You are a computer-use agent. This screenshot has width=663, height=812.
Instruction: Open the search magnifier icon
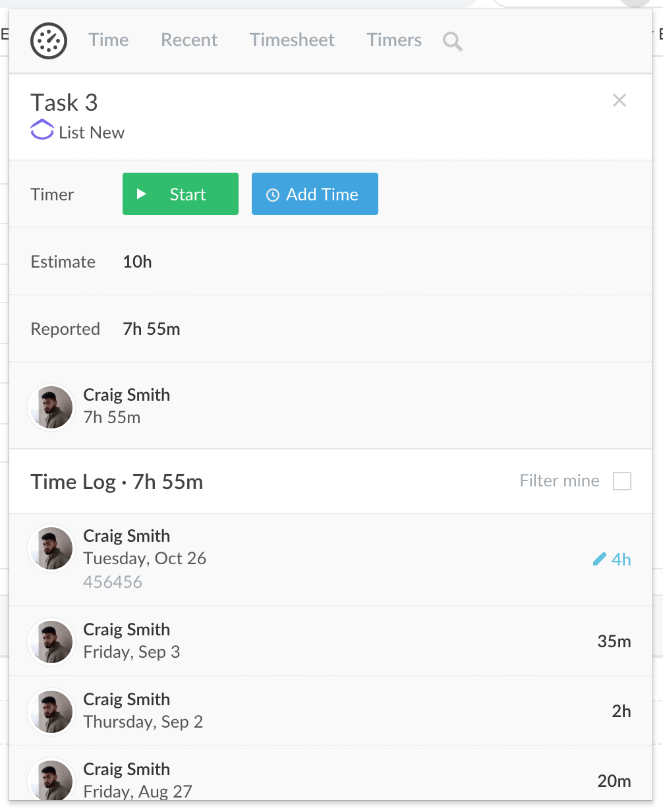452,42
